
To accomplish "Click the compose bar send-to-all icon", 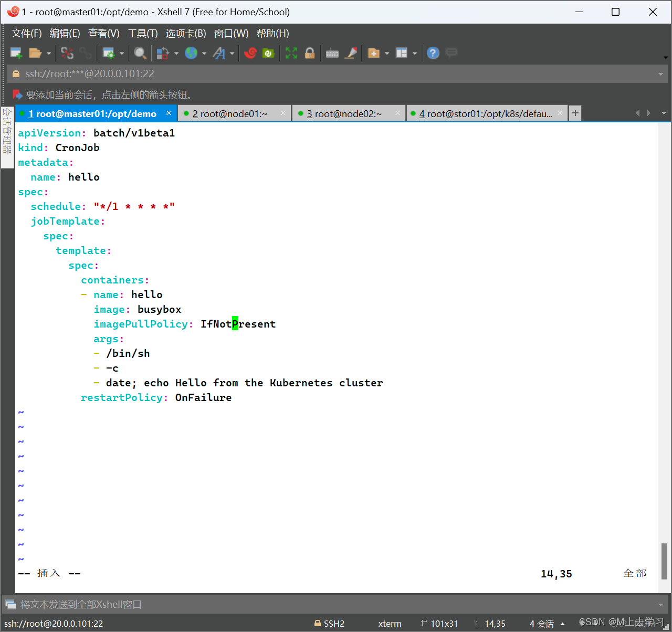I will 10,605.
